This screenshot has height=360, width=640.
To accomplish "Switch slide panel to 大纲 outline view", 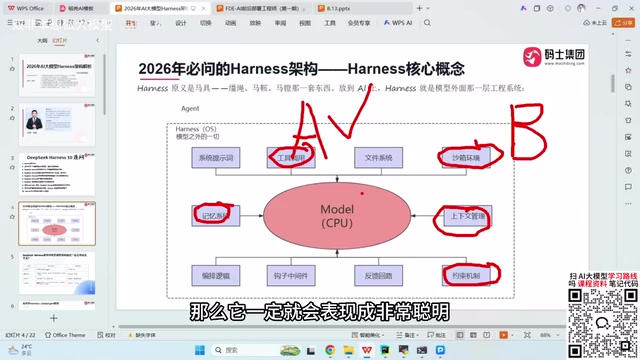I will click(x=42, y=40).
